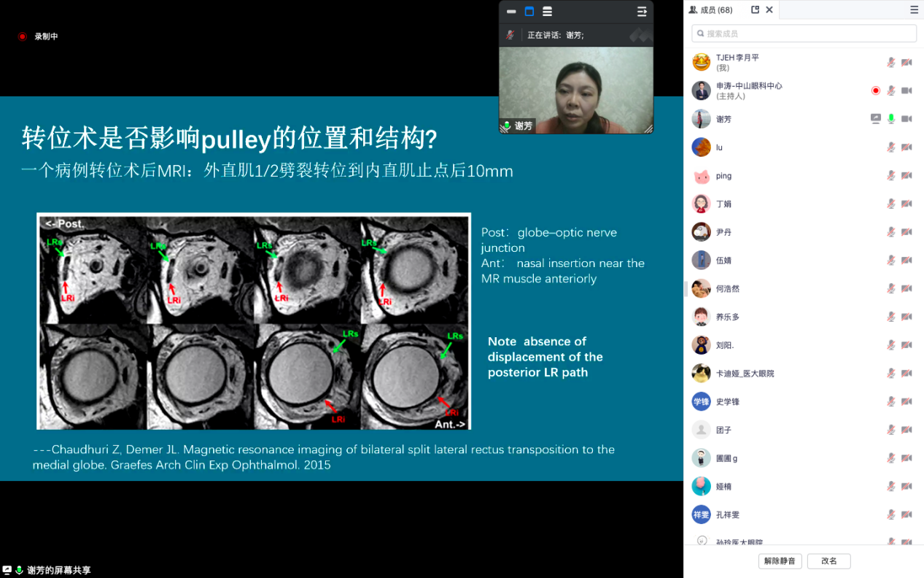Click 谢芳's green microphone icon
The image size is (924, 578).
click(x=890, y=119)
